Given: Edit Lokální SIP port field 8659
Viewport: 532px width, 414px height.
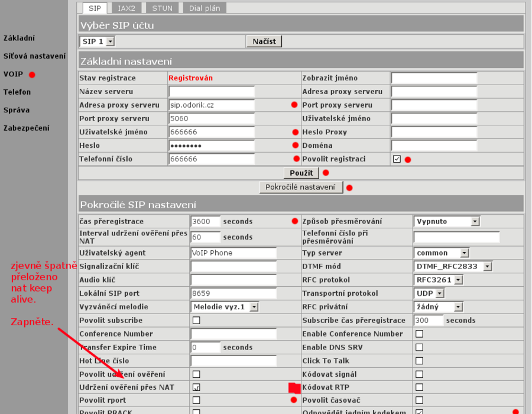Looking at the screenshot, I should coord(233,293).
